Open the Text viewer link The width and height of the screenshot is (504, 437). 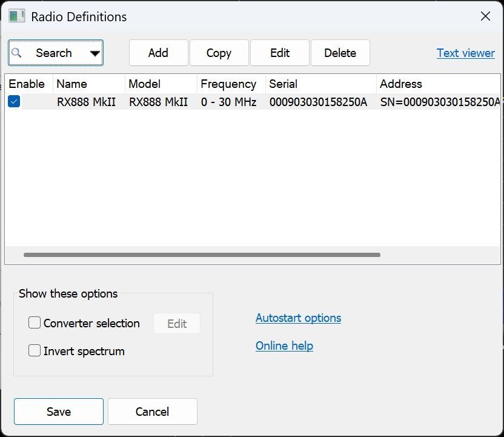click(465, 53)
